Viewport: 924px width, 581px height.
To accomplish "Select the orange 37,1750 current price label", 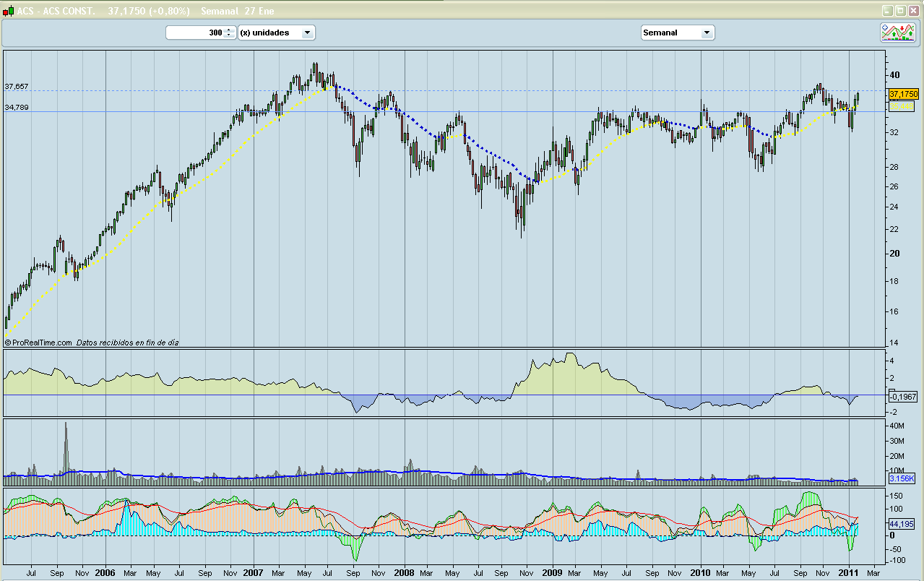I will coord(903,94).
